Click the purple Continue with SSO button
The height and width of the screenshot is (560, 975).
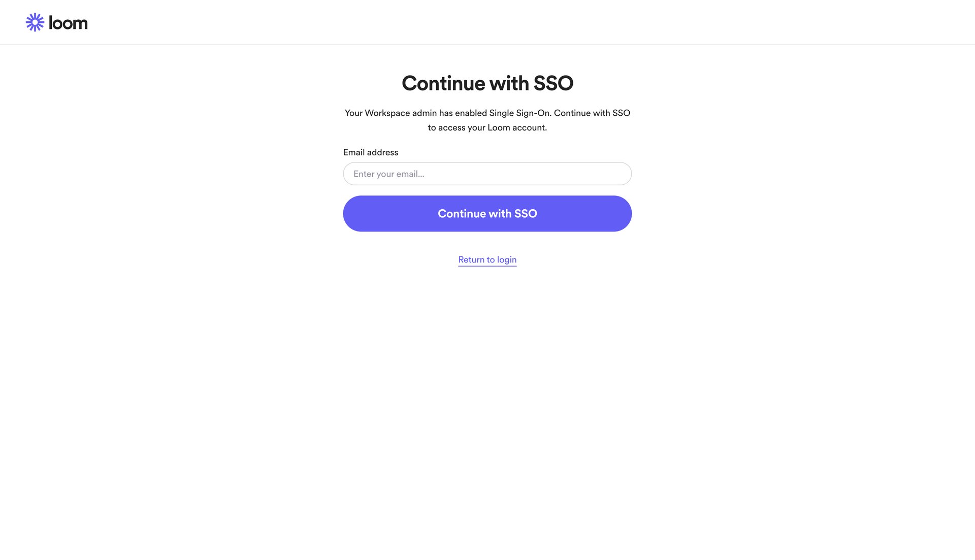(x=487, y=214)
